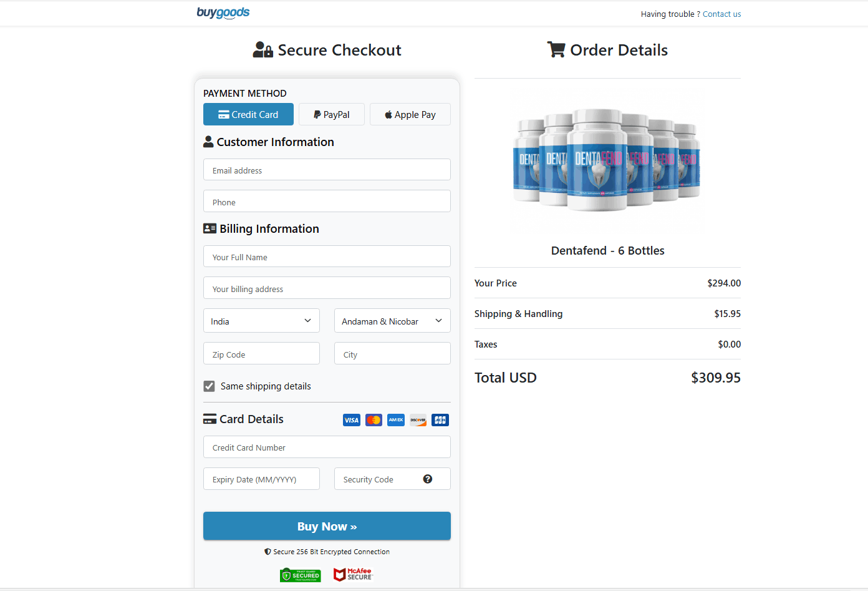Choose the Apple Pay payment method
The width and height of the screenshot is (868, 591).
tap(410, 114)
